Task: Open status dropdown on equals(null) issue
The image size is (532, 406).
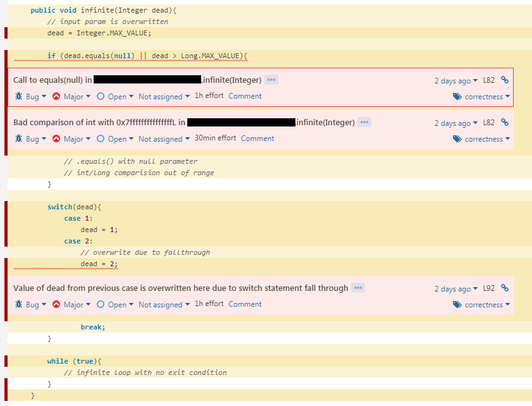Action: (120, 97)
